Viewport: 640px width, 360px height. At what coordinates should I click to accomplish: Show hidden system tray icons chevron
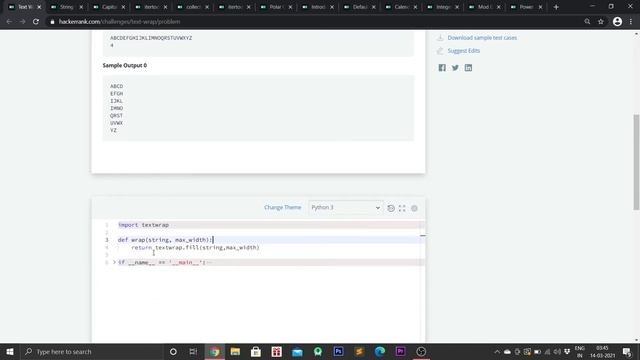pos(497,351)
